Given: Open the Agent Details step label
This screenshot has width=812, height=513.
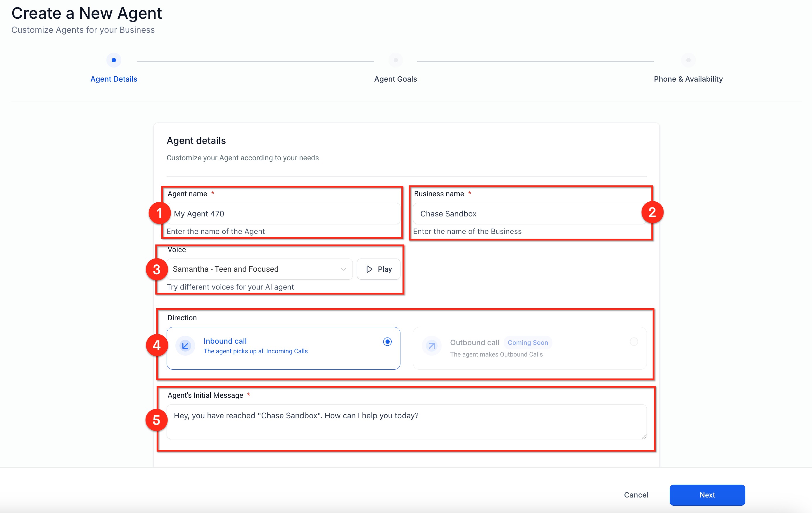Looking at the screenshot, I should (114, 79).
